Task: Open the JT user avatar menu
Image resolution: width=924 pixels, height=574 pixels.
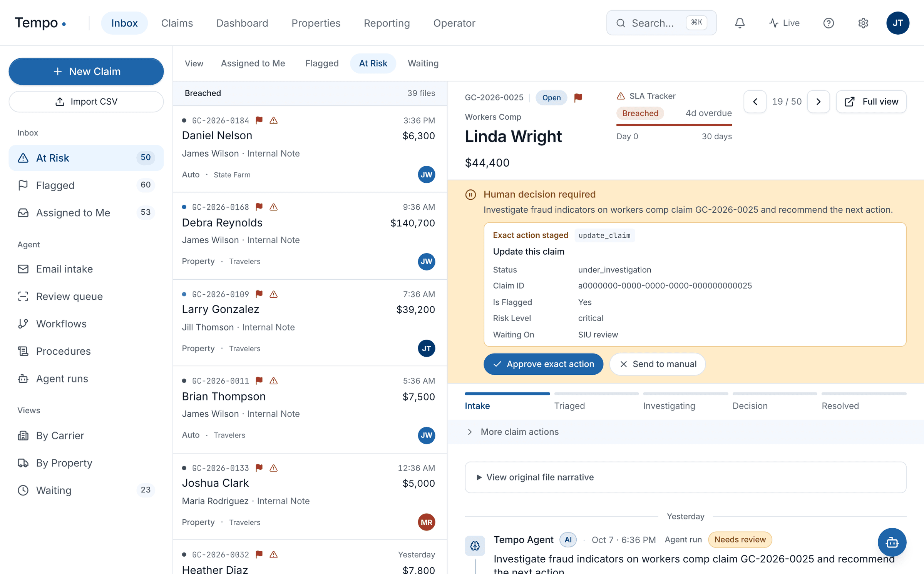Action: coord(898,23)
